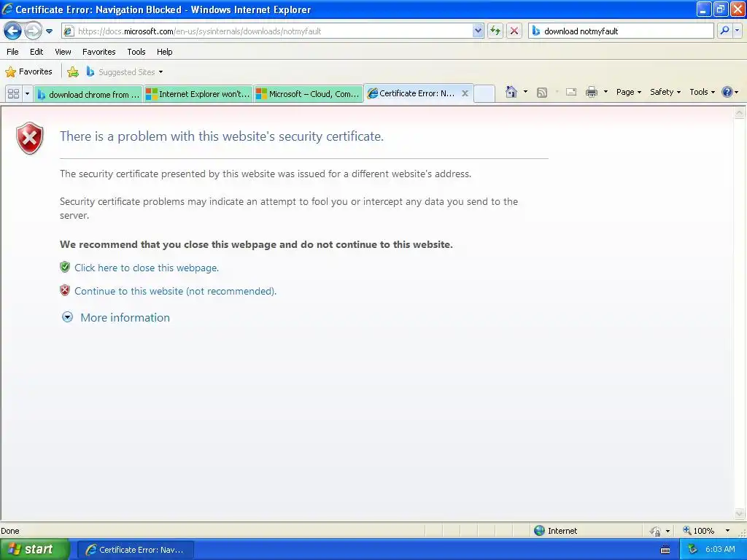Expand the address bar history dropdown
This screenshot has width=747, height=560.
tap(478, 31)
